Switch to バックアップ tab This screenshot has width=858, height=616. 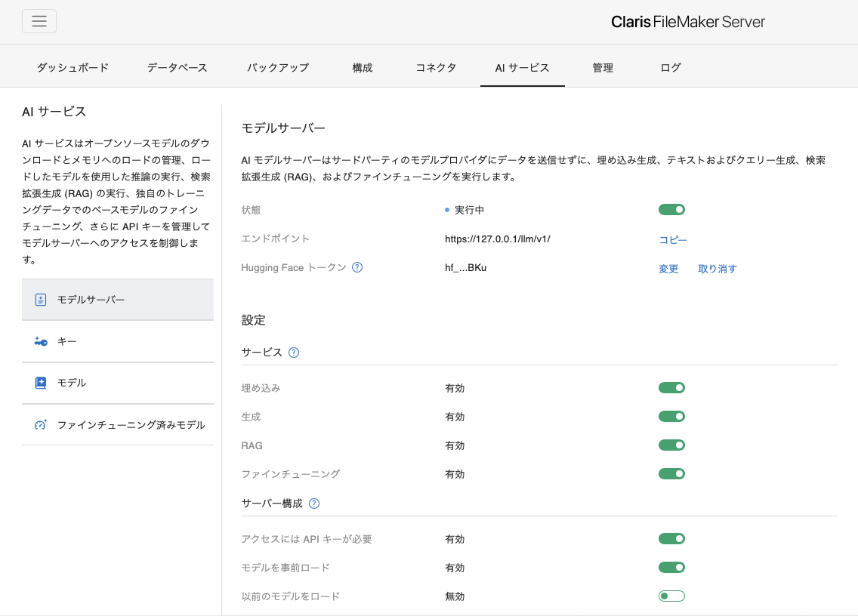tap(278, 68)
